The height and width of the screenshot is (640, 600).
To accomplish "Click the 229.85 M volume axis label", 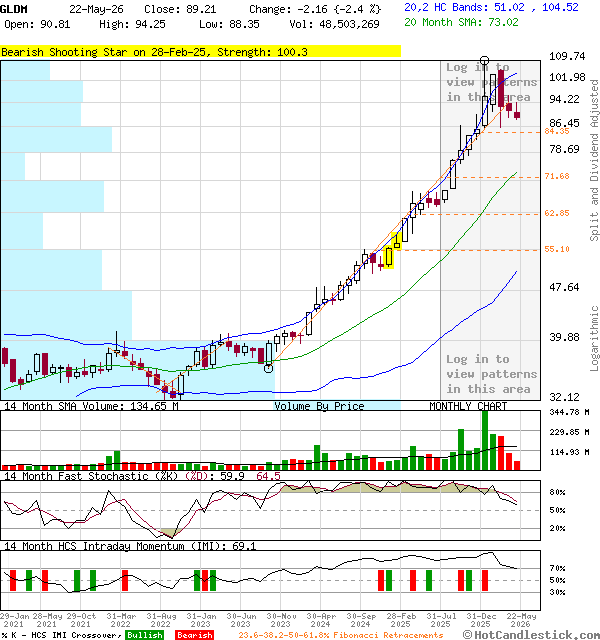I will [x=569, y=432].
